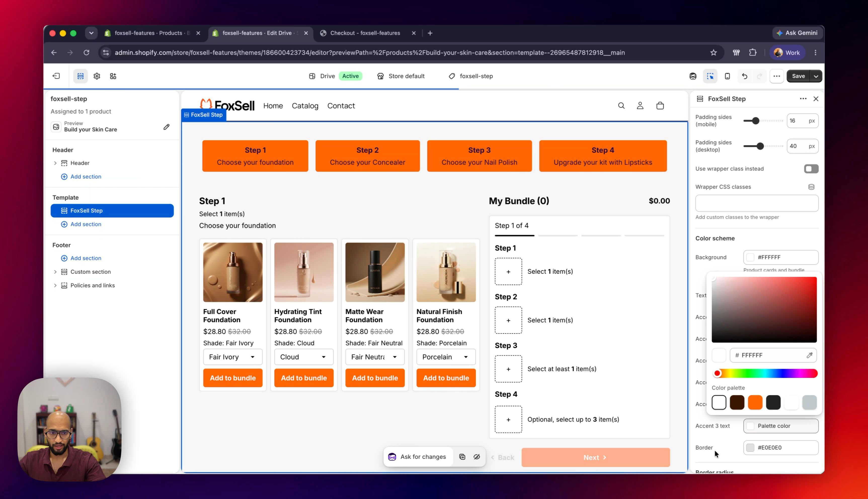Click the site information icon in address bar

point(106,52)
